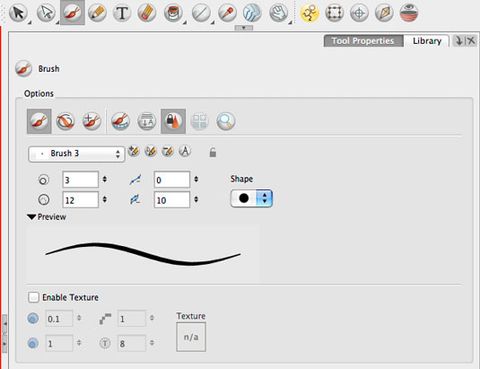Toggle the padlock icon beside brush presets
The height and width of the screenshot is (369, 480).
click(x=213, y=152)
